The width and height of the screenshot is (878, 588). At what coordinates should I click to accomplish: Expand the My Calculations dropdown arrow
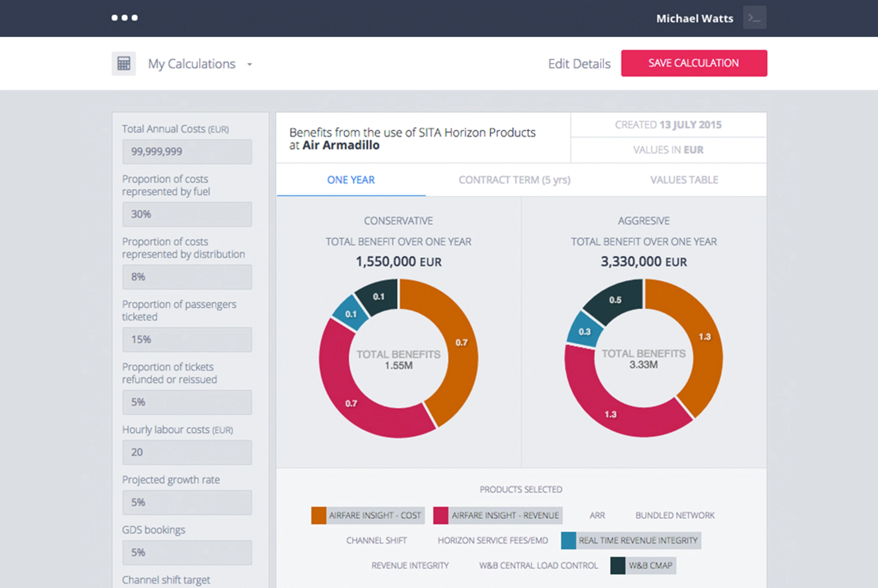tap(249, 65)
